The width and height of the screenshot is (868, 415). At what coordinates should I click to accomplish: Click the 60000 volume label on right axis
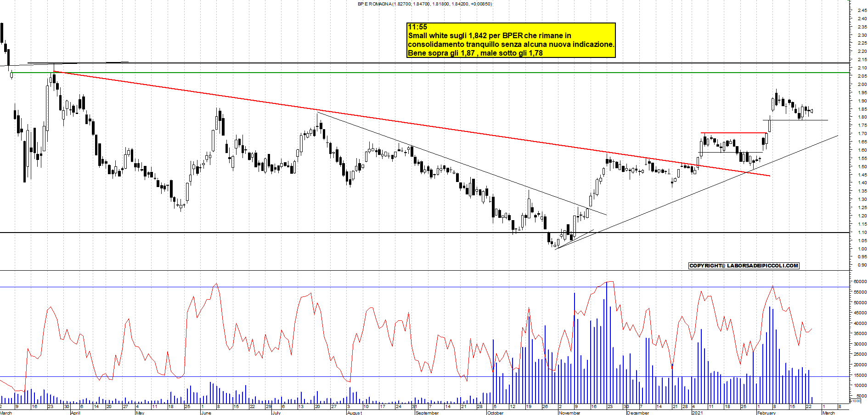pos(860,282)
